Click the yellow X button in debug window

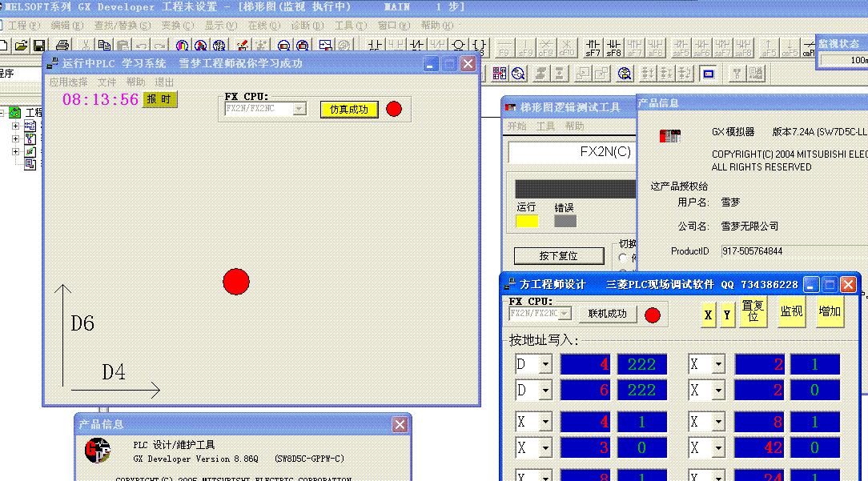pos(709,315)
